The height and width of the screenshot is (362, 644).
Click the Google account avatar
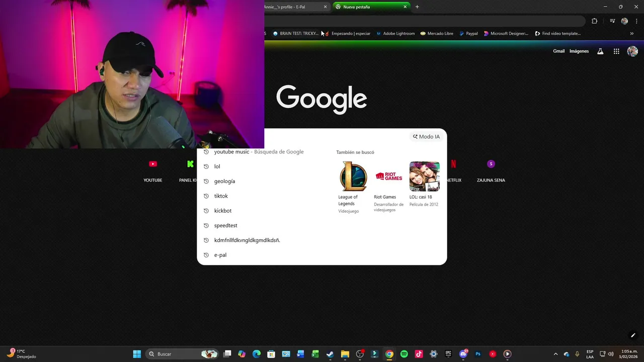pos(632,51)
